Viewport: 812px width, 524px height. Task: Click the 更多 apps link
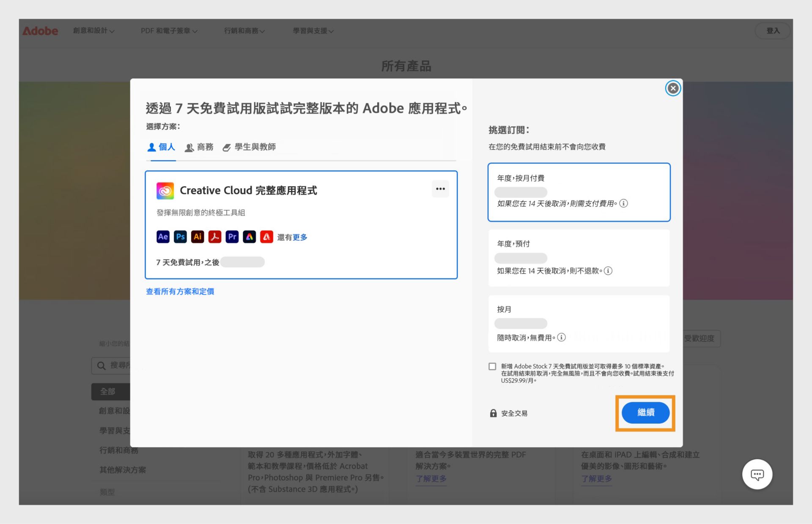pyautogui.click(x=300, y=237)
